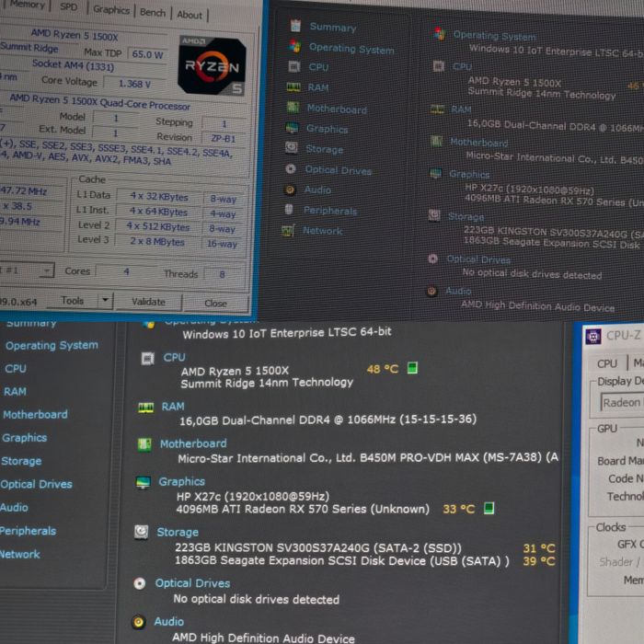
Task: Select Motherboard in the bottom Speccy sidebar
Action: pyautogui.click(x=35, y=414)
